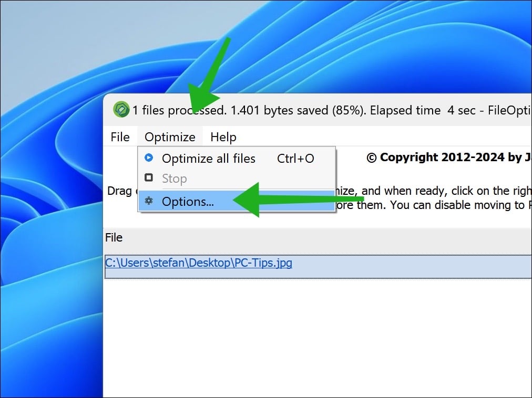Click the Ctrl+O shortcut label
This screenshot has height=398, width=532.
pyautogui.click(x=295, y=159)
